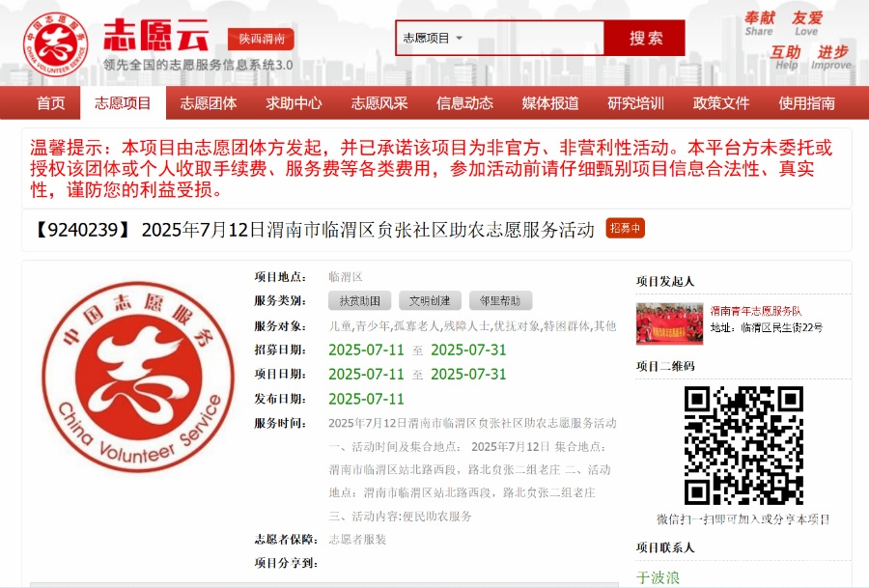Click the large China Volunteer Service project image
Viewport: 869px width, 588px height.
tap(138, 377)
